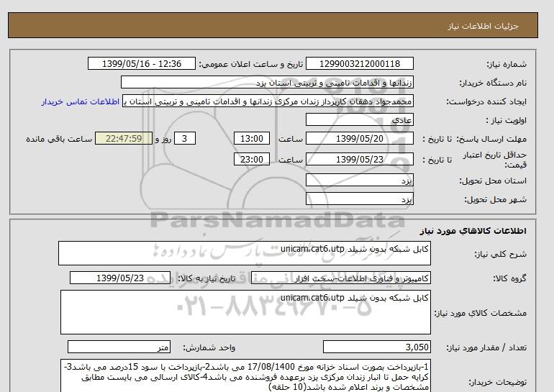554x392 pixels.
Task: Click the حداقل تاریخ اعتبار قیمت label
Action: (x=495, y=160)
